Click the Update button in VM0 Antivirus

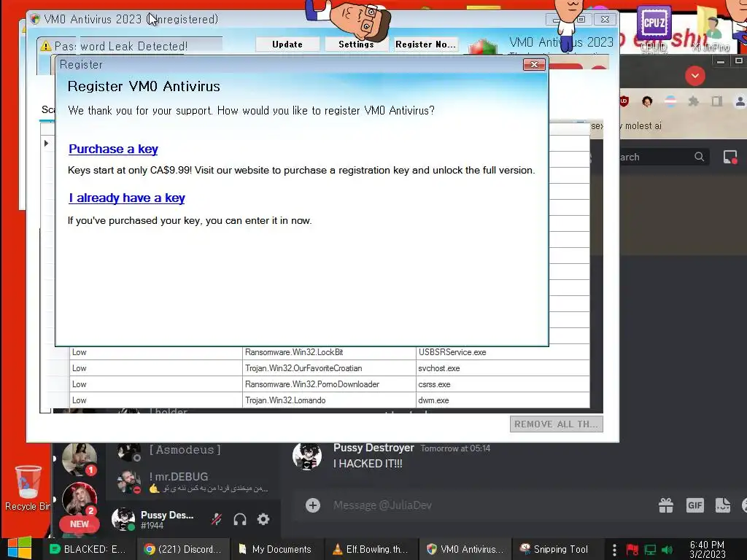287,44
